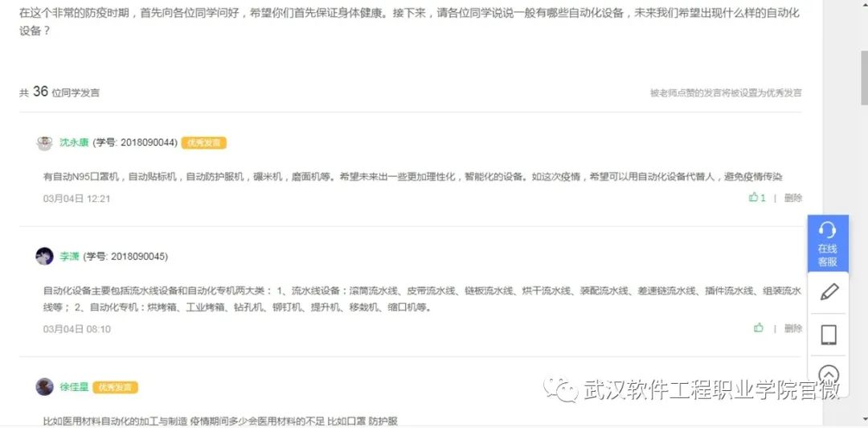
Task: Click the 在线客服 label text
Action: point(828,256)
